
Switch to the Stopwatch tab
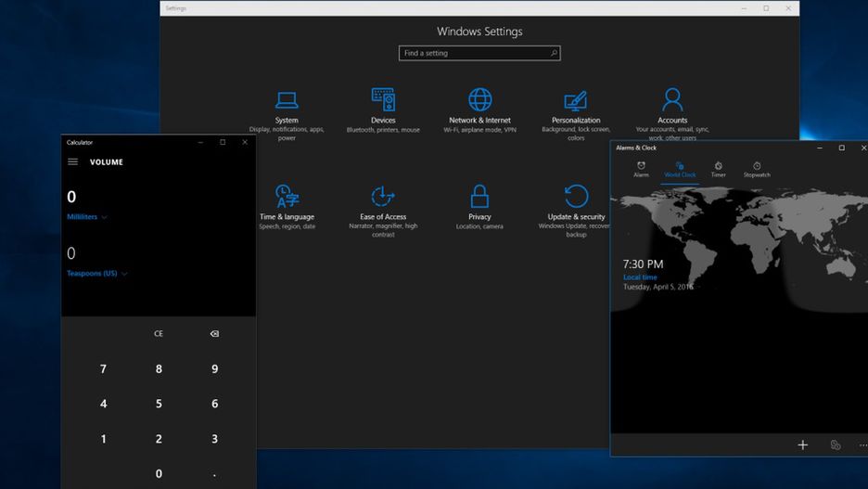click(x=757, y=170)
